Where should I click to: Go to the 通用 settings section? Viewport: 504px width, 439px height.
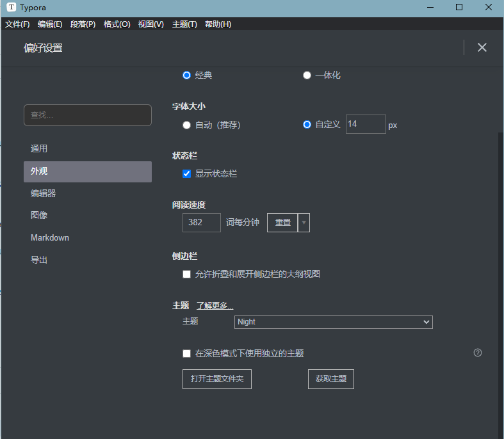click(x=88, y=148)
